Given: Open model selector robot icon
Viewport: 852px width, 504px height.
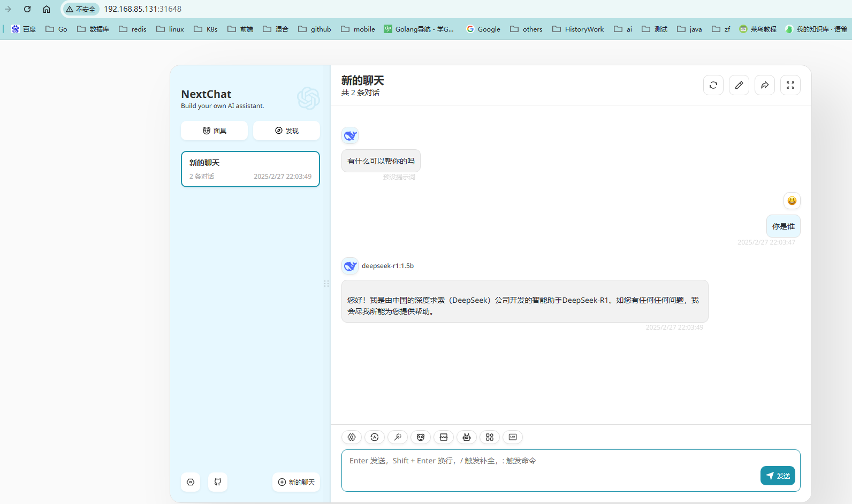Looking at the screenshot, I should [x=467, y=437].
